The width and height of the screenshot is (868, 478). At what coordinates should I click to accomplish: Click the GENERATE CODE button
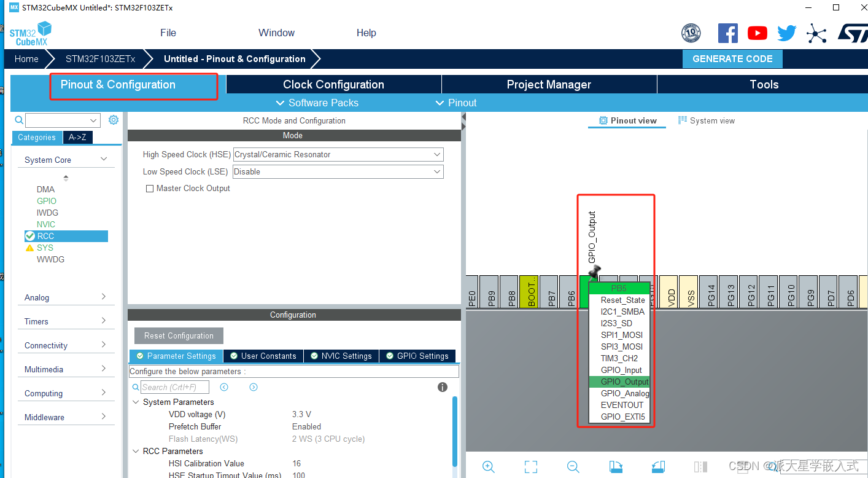[732, 59]
